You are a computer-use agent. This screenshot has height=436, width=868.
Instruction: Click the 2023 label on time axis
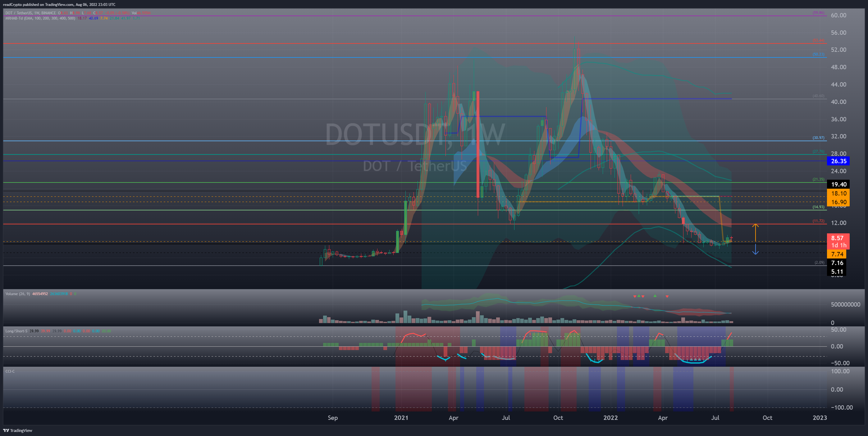tap(820, 417)
